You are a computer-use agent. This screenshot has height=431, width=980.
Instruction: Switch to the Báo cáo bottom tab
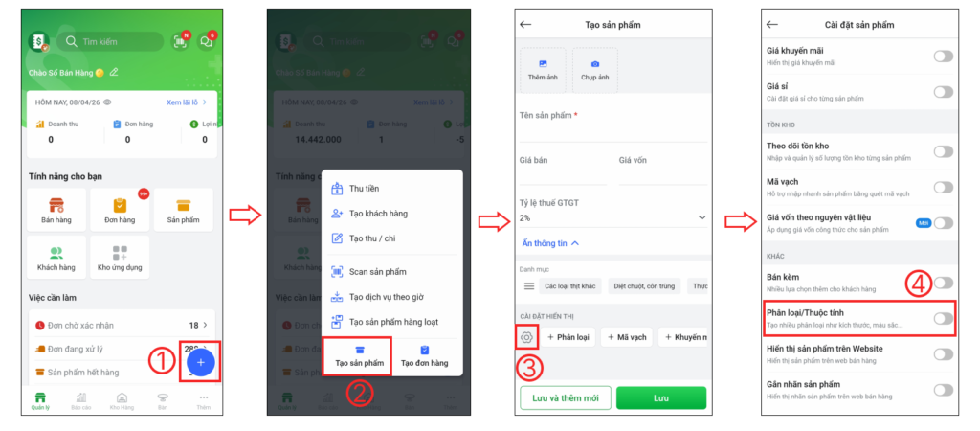[x=81, y=401]
